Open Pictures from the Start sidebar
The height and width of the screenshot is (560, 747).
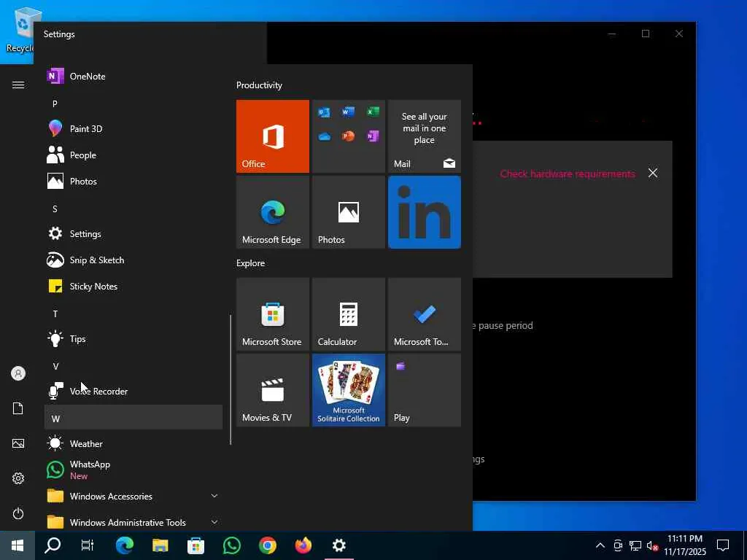coord(18,443)
